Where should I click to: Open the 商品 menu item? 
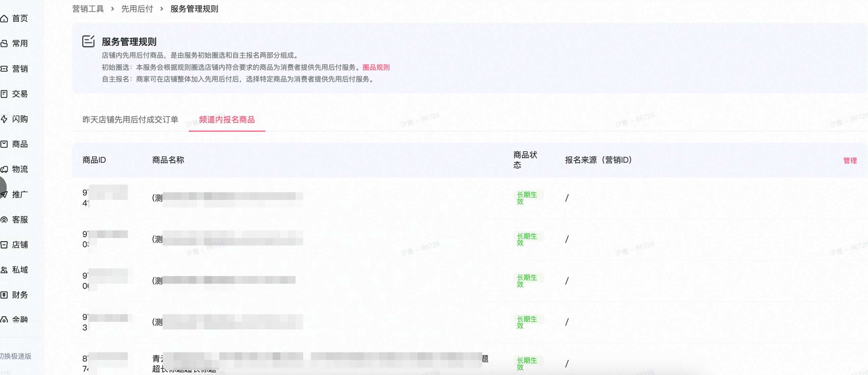(x=20, y=144)
